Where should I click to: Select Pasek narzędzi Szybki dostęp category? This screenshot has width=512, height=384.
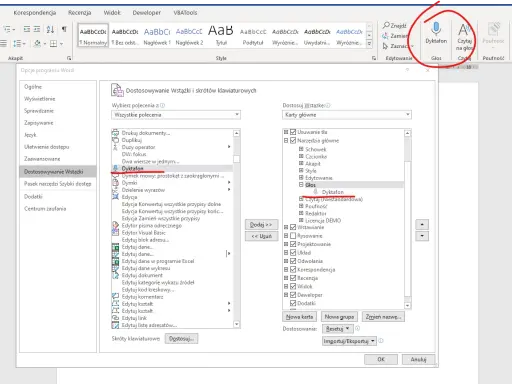coord(58,184)
